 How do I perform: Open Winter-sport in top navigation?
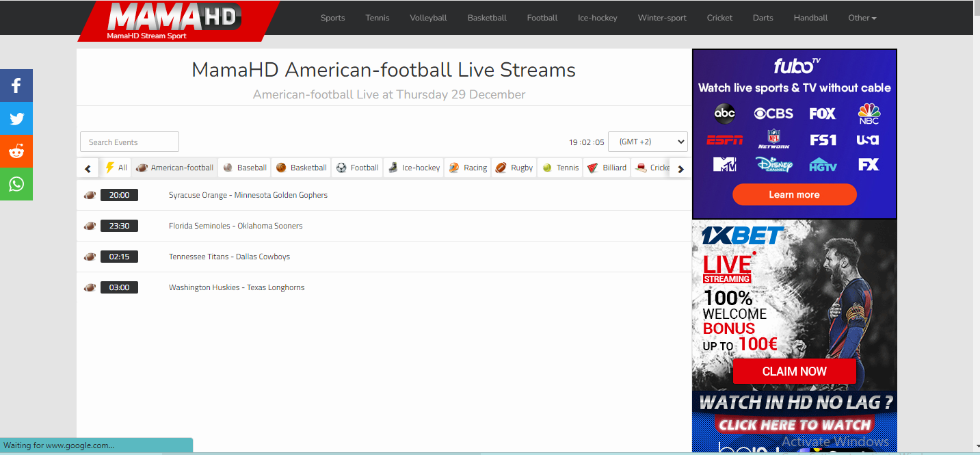click(662, 18)
